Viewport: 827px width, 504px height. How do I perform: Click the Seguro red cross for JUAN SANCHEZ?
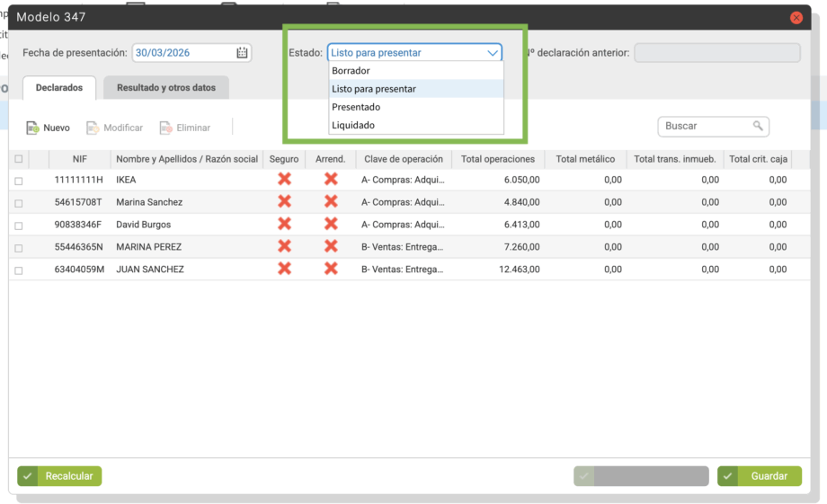[285, 270]
